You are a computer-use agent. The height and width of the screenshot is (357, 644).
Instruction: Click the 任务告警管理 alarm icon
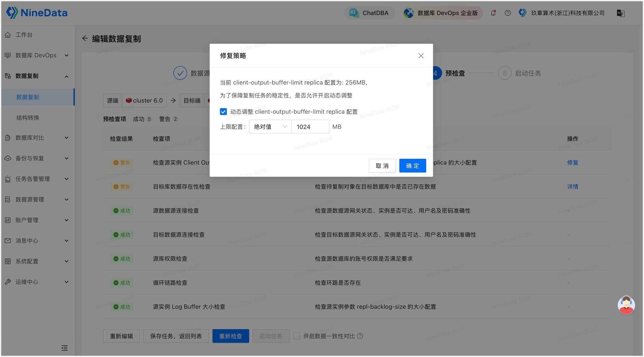[8, 179]
